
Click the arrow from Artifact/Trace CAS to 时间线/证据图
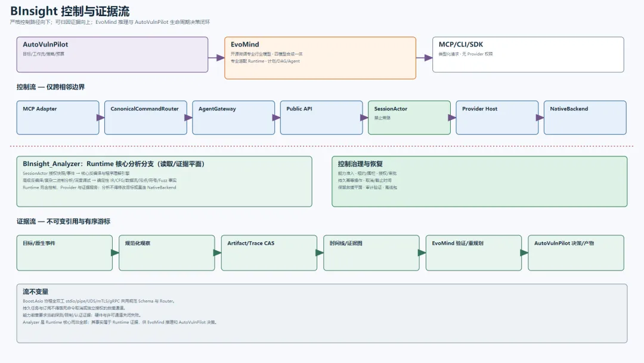[x=320, y=253]
